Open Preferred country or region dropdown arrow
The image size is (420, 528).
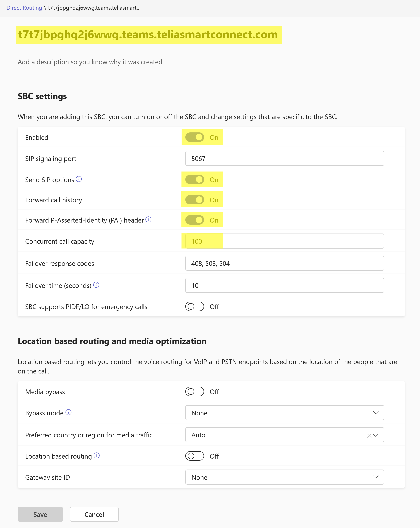tap(376, 435)
